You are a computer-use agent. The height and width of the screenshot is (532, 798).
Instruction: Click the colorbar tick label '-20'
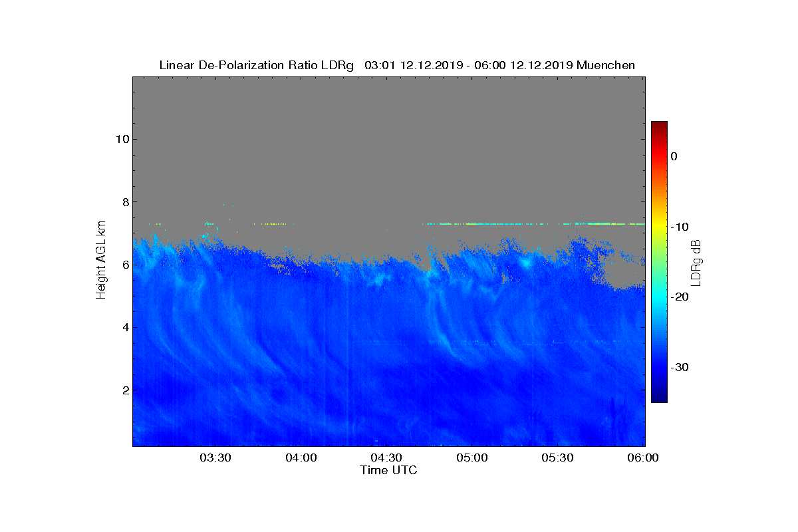click(x=679, y=297)
